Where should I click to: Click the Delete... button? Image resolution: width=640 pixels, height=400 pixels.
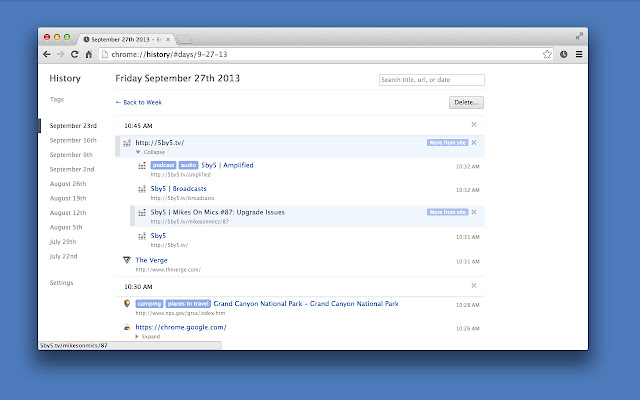pos(466,102)
